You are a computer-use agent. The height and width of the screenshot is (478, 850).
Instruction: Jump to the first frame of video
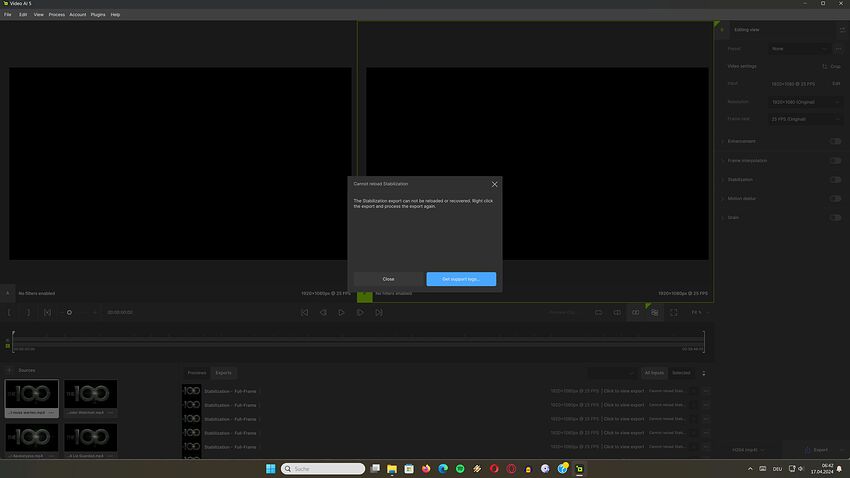[305, 312]
